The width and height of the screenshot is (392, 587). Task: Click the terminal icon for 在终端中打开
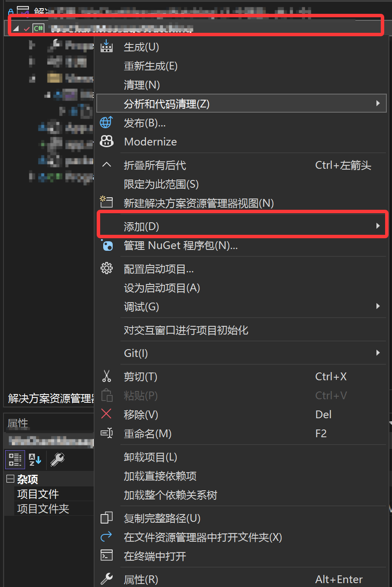(x=107, y=555)
